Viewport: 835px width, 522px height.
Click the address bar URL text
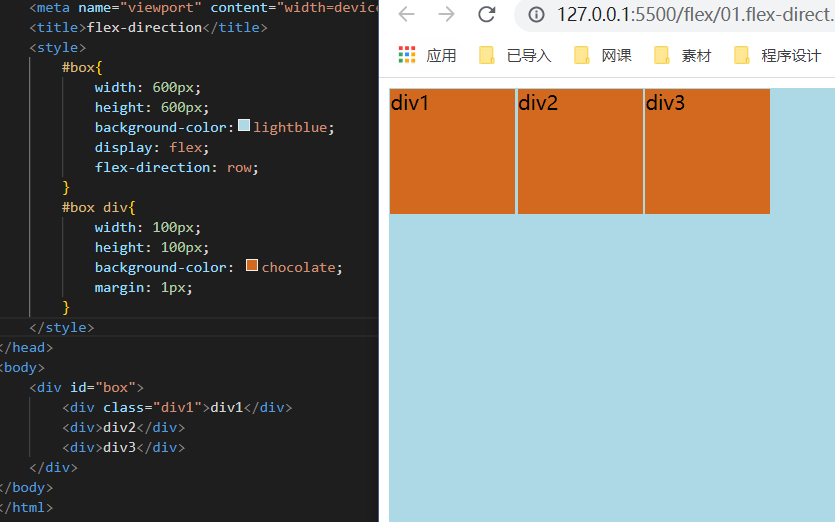[x=695, y=14]
